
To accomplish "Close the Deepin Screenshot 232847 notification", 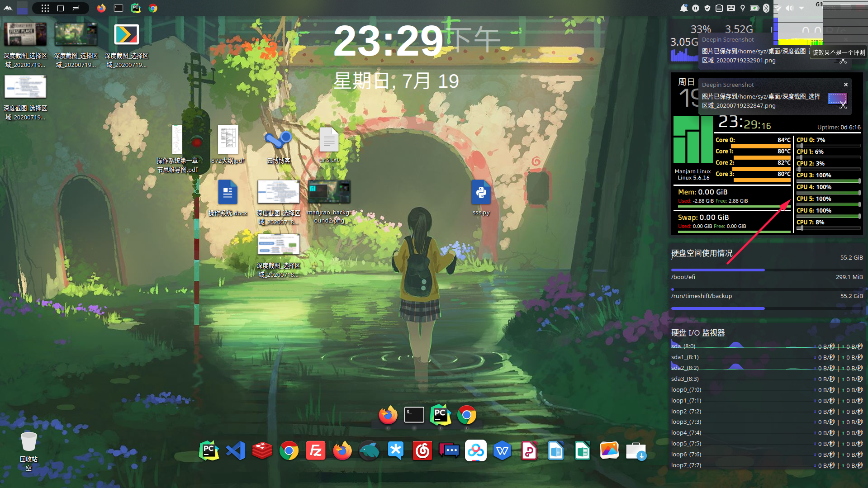I will 846,85.
